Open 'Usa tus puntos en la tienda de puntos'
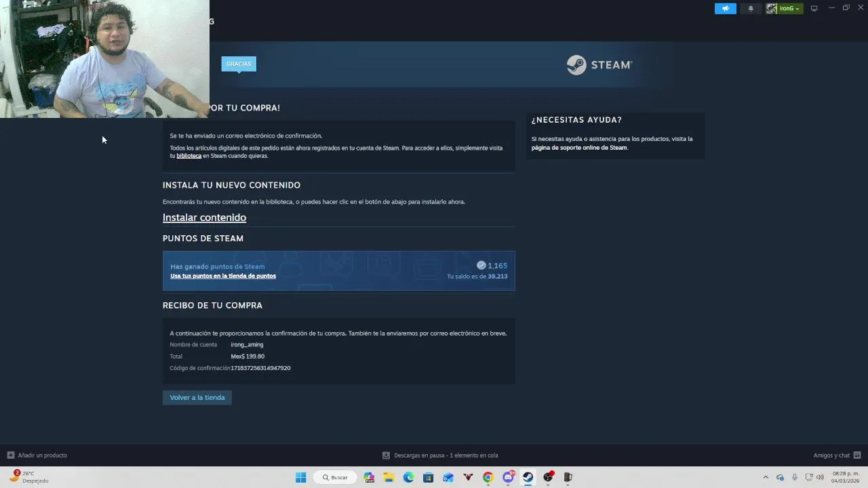The width and height of the screenshot is (868, 488). click(223, 276)
